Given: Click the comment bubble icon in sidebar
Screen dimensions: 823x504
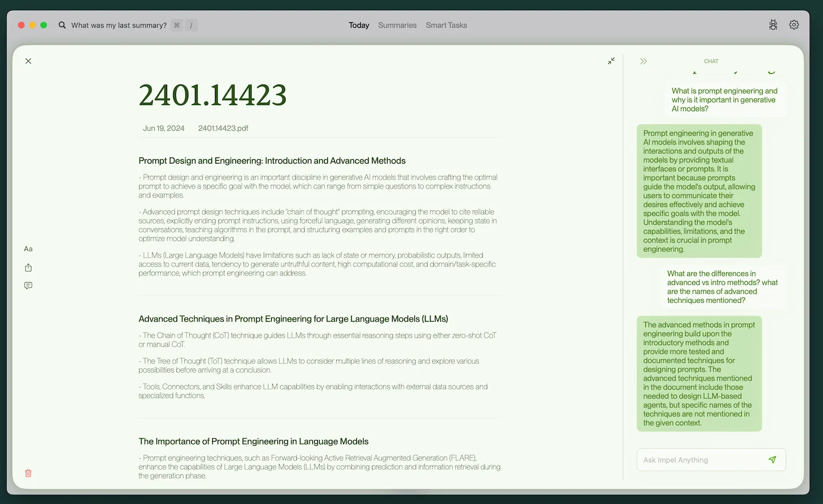Looking at the screenshot, I should click(28, 285).
